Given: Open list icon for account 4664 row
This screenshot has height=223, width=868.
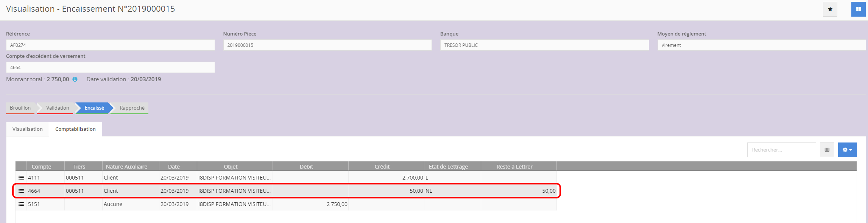Looking at the screenshot, I should [x=21, y=191].
